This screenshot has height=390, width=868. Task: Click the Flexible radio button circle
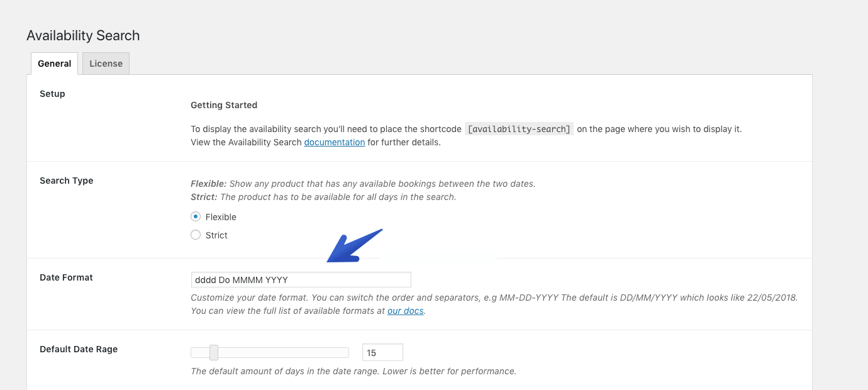pyautogui.click(x=196, y=216)
